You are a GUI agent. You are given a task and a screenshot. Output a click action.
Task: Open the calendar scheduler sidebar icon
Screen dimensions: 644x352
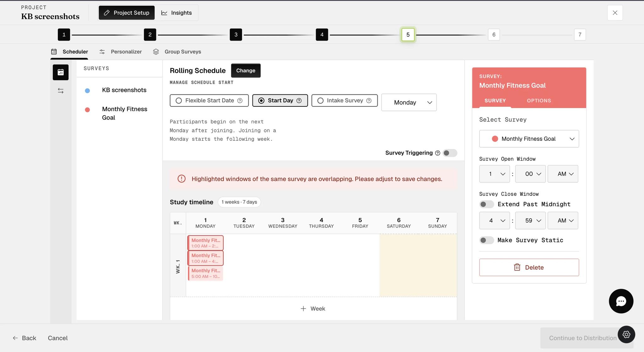(61, 72)
